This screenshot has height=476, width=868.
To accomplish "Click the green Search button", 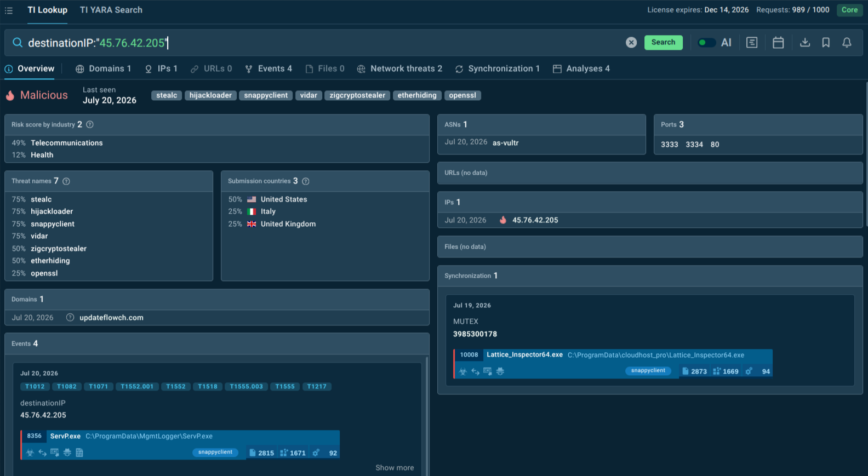I will click(x=663, y=42).
